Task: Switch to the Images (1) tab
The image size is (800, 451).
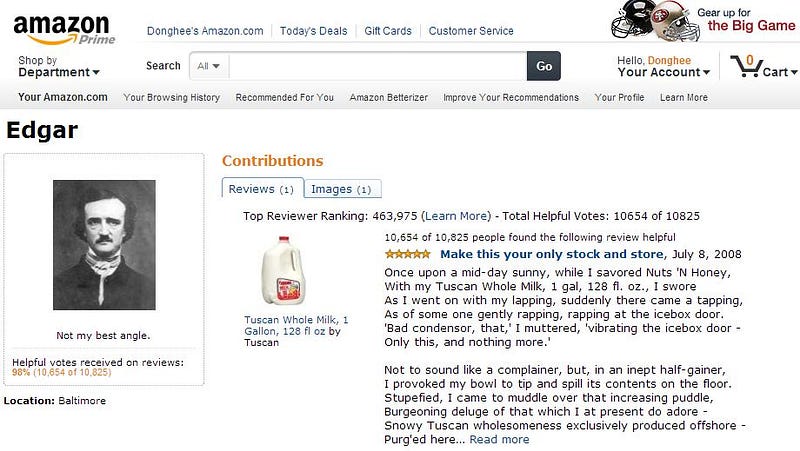Action: tap(342, 189)
